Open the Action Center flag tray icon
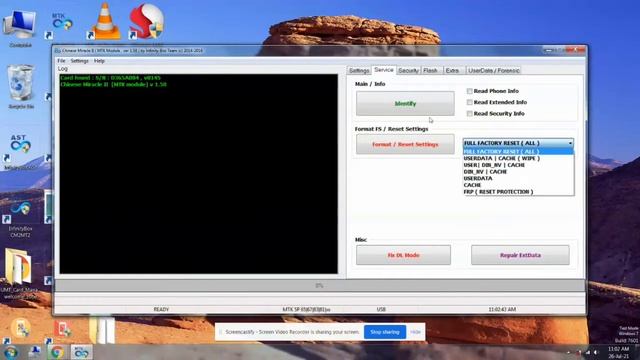Image resolution: width=640 pixels, height=360 pixels. tap(579, 352)
